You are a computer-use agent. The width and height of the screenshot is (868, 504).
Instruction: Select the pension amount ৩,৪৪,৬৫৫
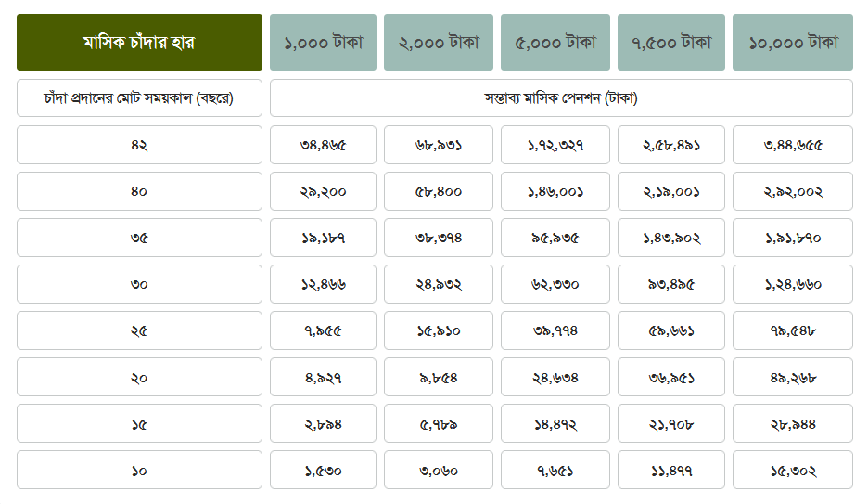click(x=792, y=145)
